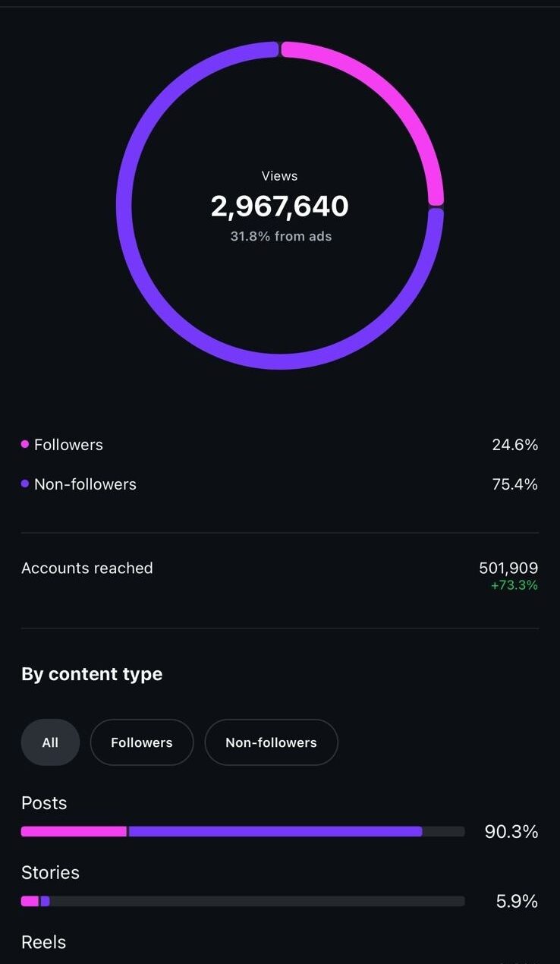This screenshot has width=560, height=964.
Task: Switch to the Non-followers filter pill
Action: point(271,742)
